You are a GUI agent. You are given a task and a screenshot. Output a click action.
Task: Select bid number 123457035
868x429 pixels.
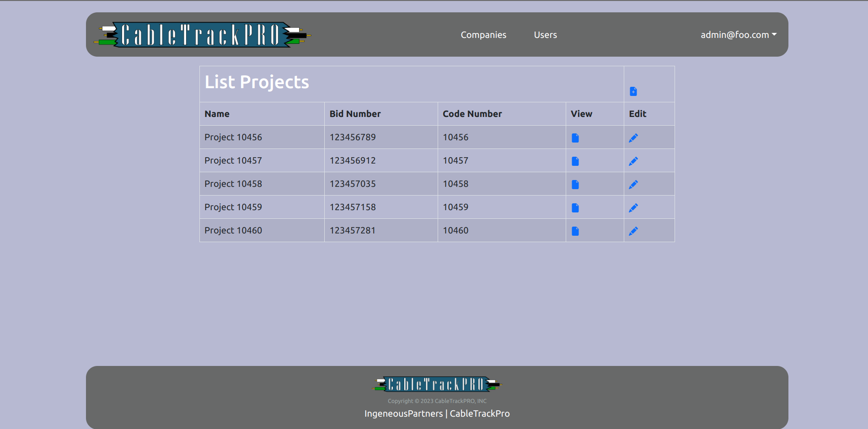click(353, 184)
